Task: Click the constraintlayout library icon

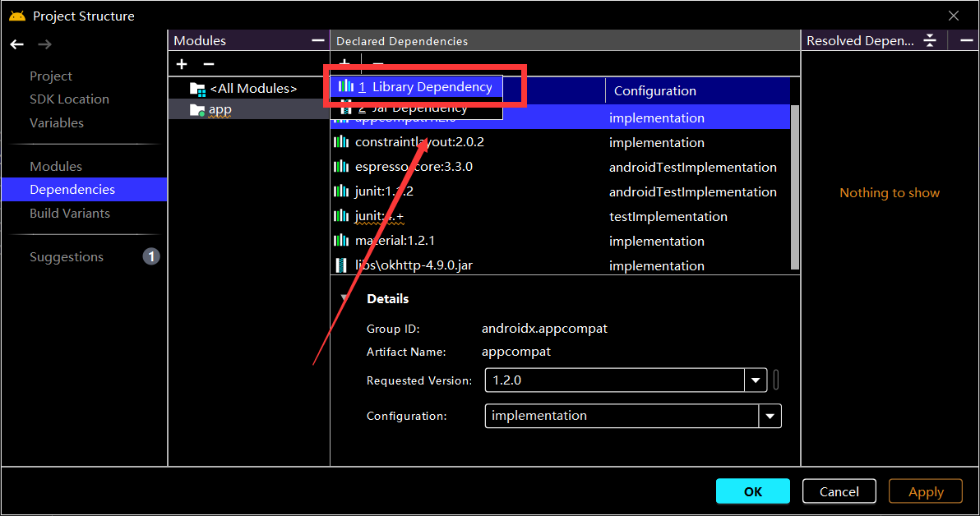Action: coord(341,142)
